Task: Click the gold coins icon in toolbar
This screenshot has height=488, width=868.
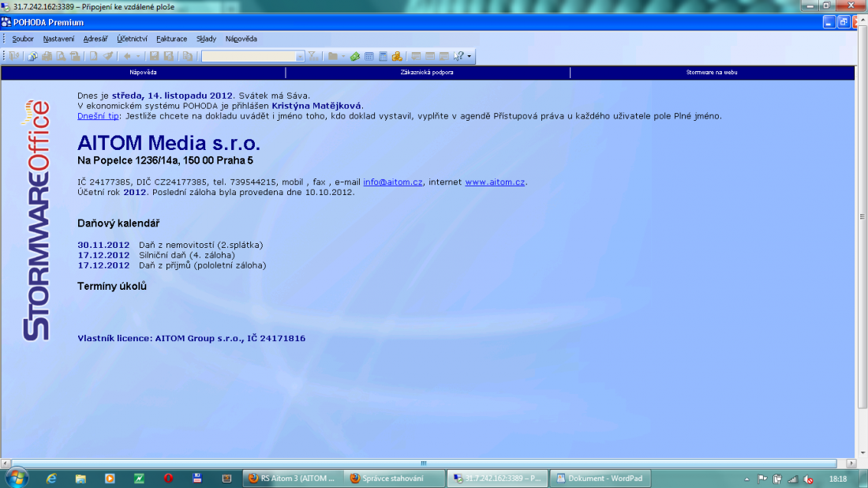Action: point(397,56)
